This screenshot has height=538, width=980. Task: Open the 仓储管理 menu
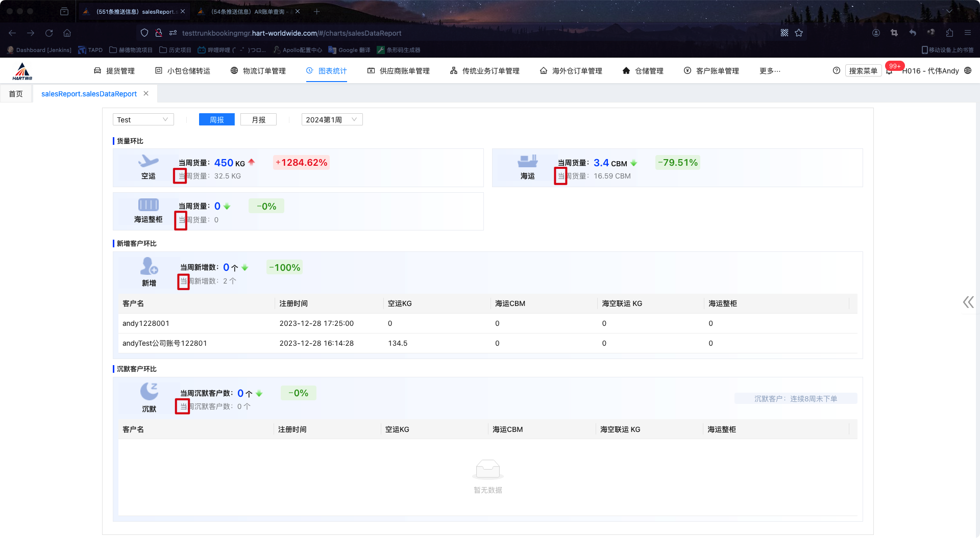pos(643,71)
